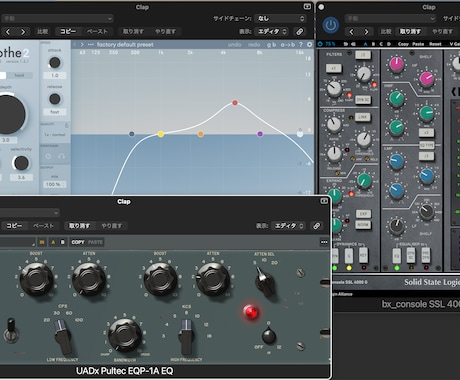
Task: Click the link icon in soothe2 window header
Action: 300,32
